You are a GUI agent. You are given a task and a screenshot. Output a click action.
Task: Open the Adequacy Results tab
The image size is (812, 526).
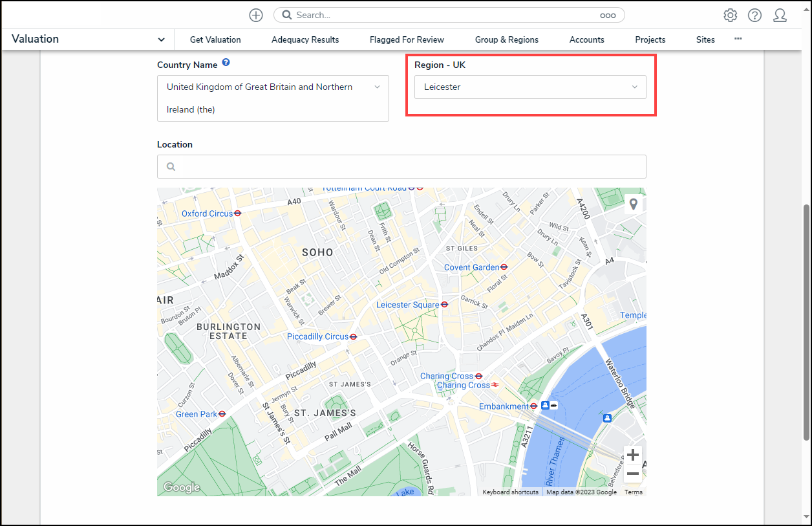coord(305,39)
